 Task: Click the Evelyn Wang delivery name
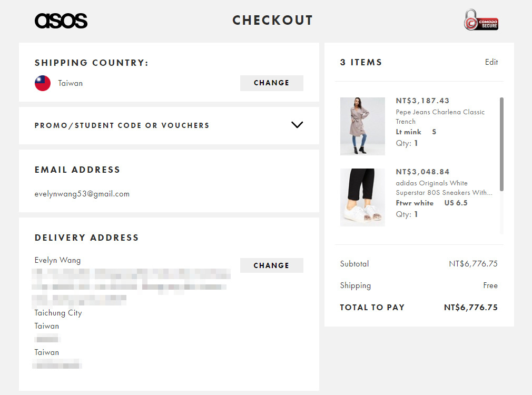pyautogui.click(x=58, y=260)
